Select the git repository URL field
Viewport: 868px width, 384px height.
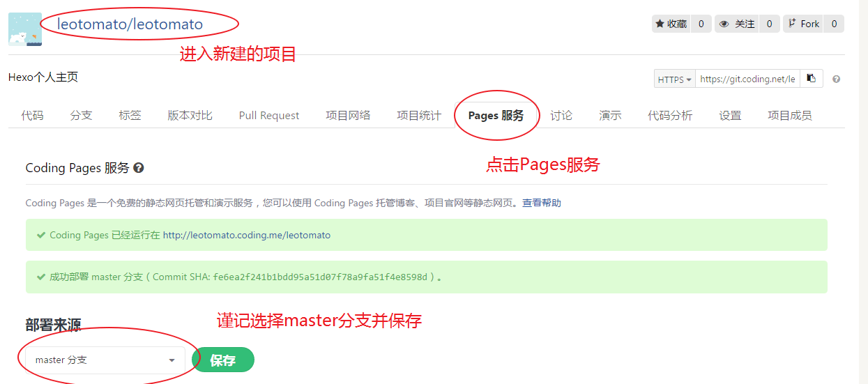point(747,79)
